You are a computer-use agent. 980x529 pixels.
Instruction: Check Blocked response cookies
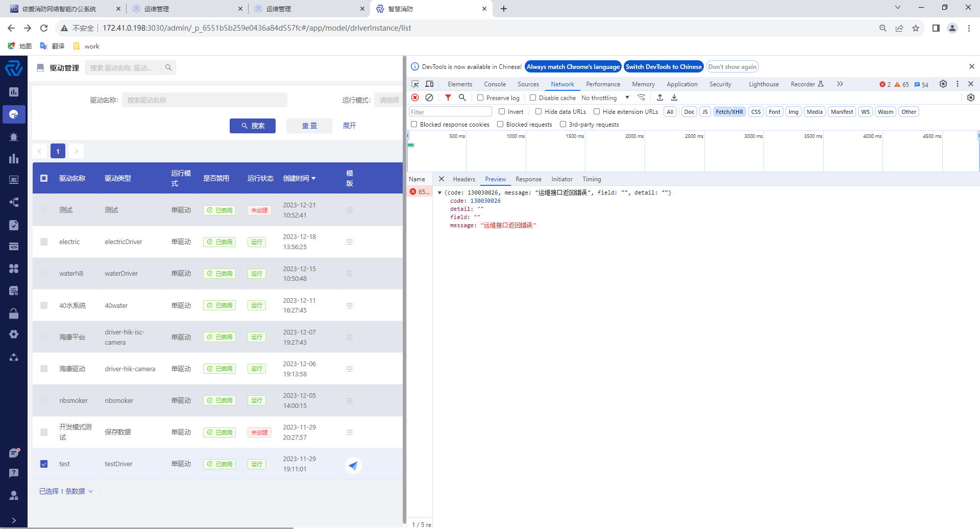414,124
